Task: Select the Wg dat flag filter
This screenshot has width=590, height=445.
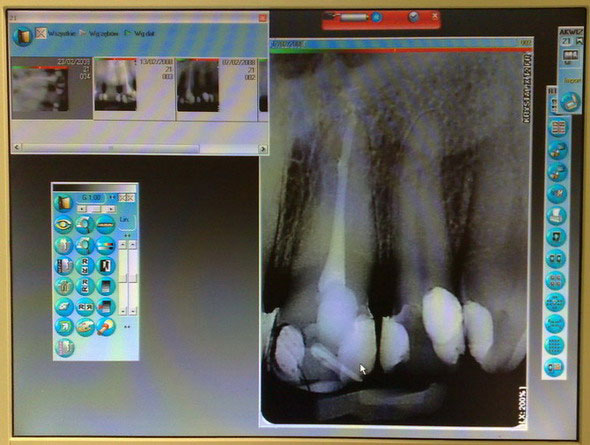Action: click(x=140, y=33)
